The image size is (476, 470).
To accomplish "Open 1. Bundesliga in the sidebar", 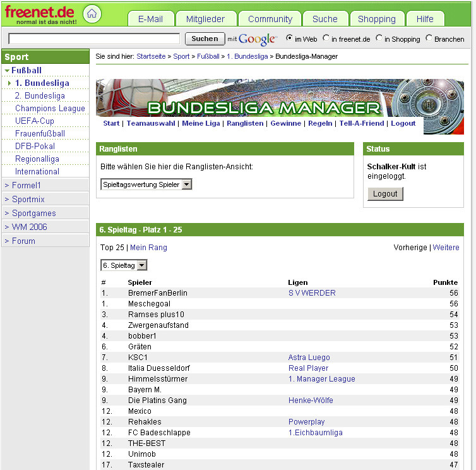I will [x=42, y=83].
